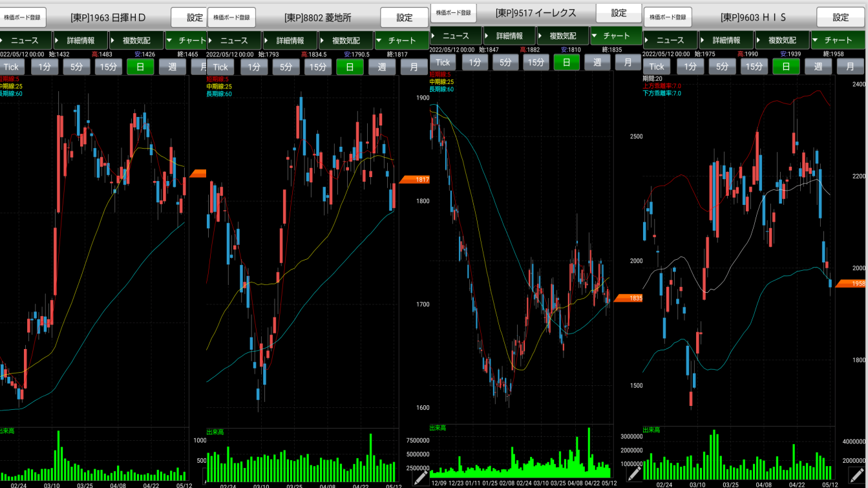Choose 5分 interval on 日揮HD chart

[x=76, y=67]
